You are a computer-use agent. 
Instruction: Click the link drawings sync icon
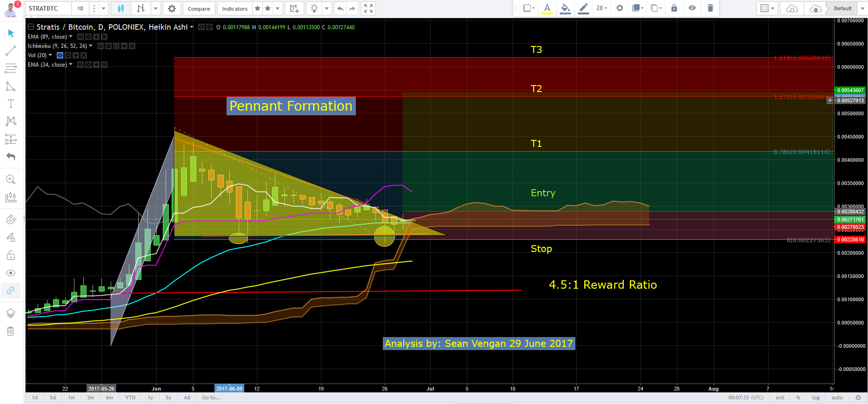tap(11, 291)
